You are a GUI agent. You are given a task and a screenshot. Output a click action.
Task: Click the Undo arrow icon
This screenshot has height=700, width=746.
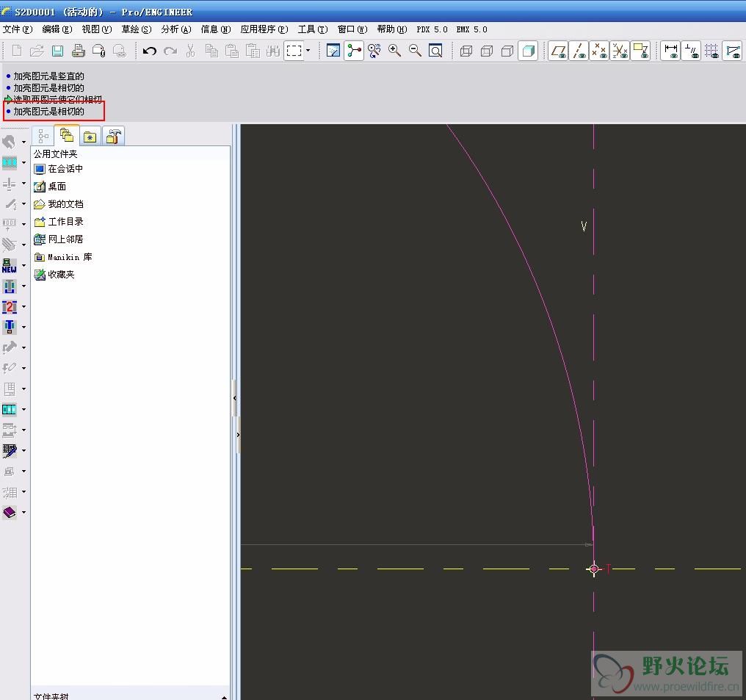coord(149,51)
